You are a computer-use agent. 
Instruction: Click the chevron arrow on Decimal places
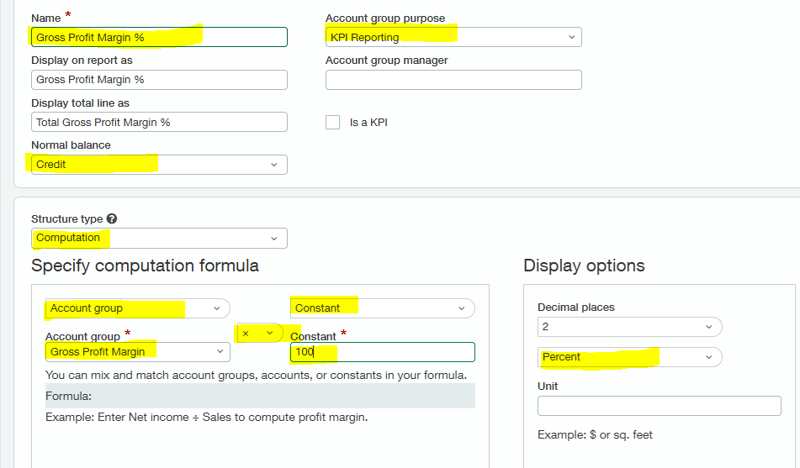pos(709,327)
